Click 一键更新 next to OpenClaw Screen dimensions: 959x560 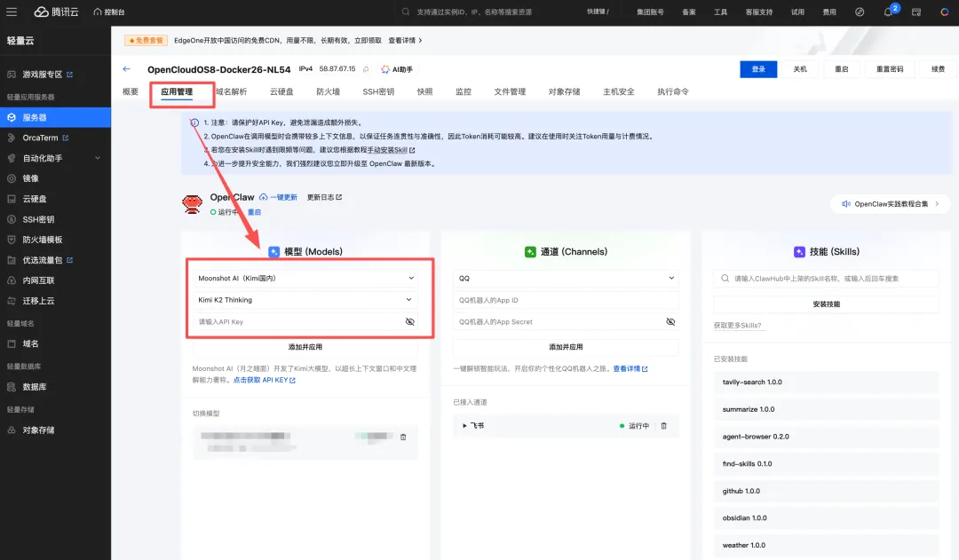(x=278, y=198)
